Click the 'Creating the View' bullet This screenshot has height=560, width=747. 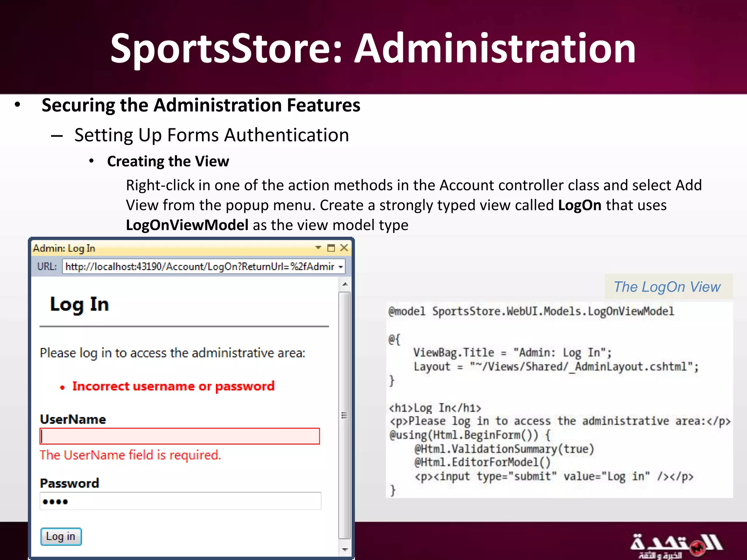pyautogui.click(x=168, y=161)
